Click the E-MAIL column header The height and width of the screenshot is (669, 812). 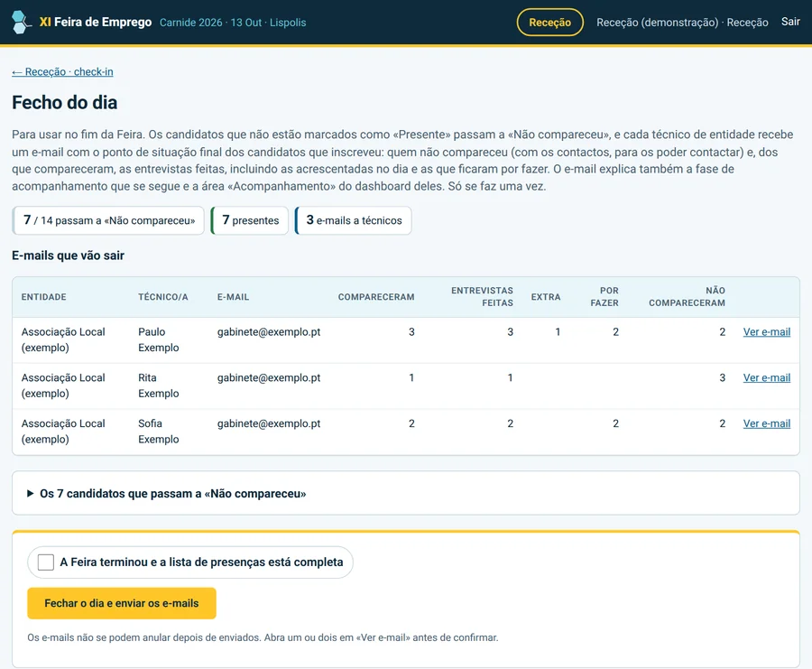pyautogui.click(x=233, y=297)
